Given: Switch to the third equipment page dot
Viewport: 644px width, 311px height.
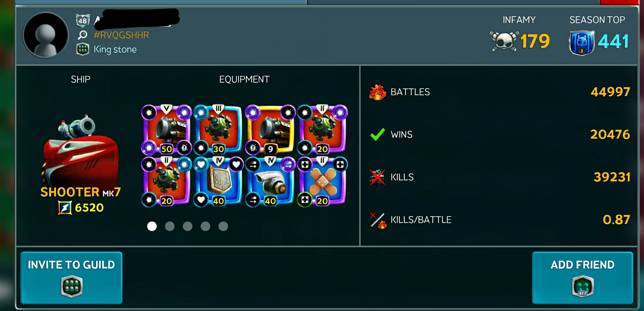Looking at the screenshot, I should 187,226.
